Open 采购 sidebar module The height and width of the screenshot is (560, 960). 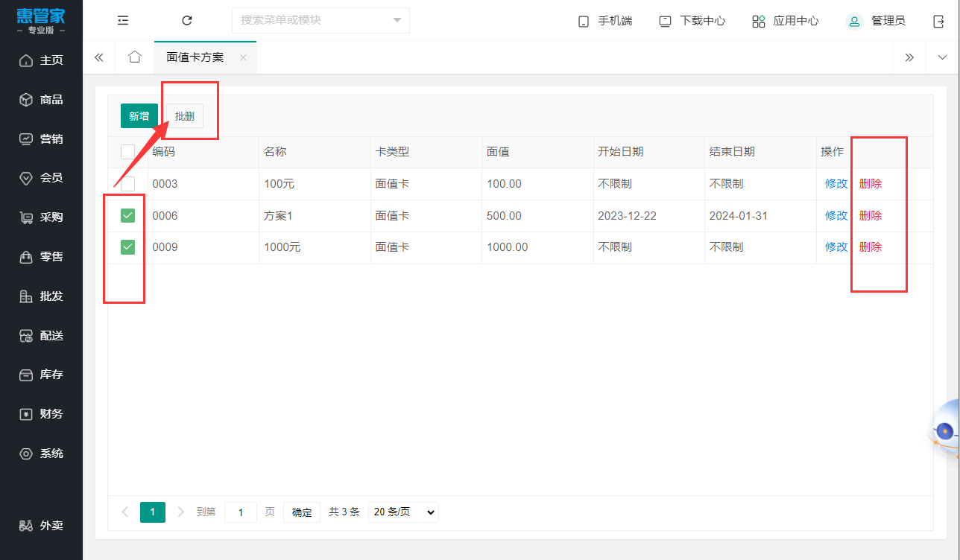pyautogui.click(x=41, y=217)
